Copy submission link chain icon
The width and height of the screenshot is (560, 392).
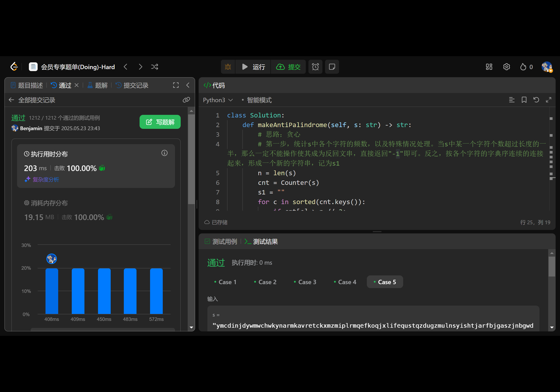coord(186,100)
